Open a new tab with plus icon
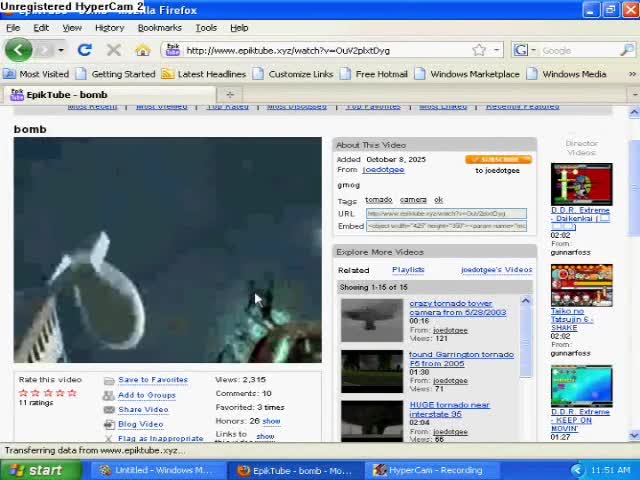The height and width of the screenshot is (480, 640). (230, 94)
